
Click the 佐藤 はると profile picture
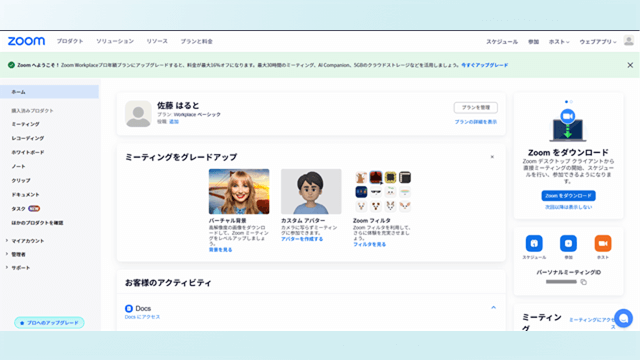(138, 114)
